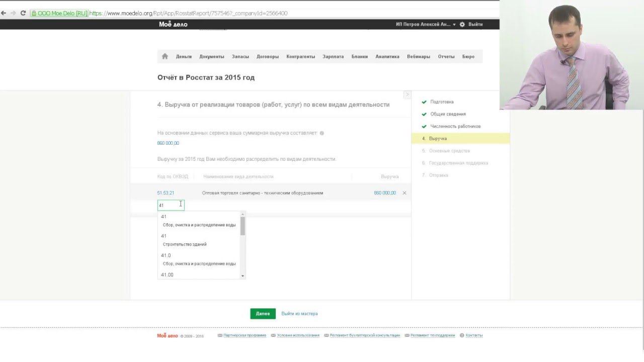
Task: Choose the first option 41 Сбор, очистка и распределение воды
Action: [x=199, y=221]
